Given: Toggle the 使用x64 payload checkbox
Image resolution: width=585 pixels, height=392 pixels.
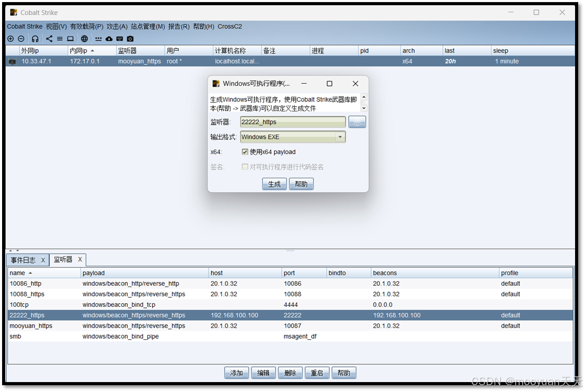Looking at the screenshot, I should pyautogui.click(x=245, y=152).
